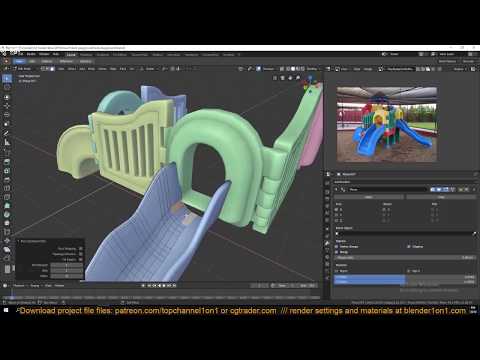The width and height of the screenshot is (480, 360).
Task: Open properties editor type dropdown
Action: tap(329, 174)
